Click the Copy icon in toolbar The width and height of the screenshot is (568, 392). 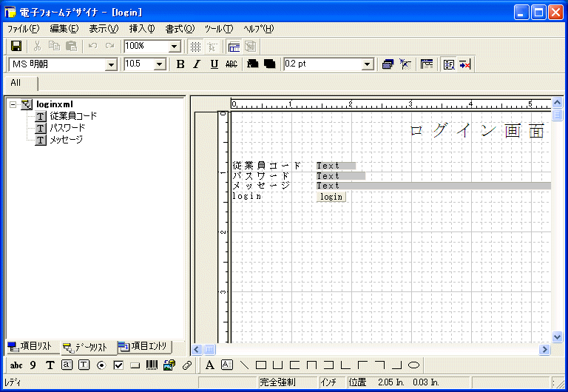point(54,46)
